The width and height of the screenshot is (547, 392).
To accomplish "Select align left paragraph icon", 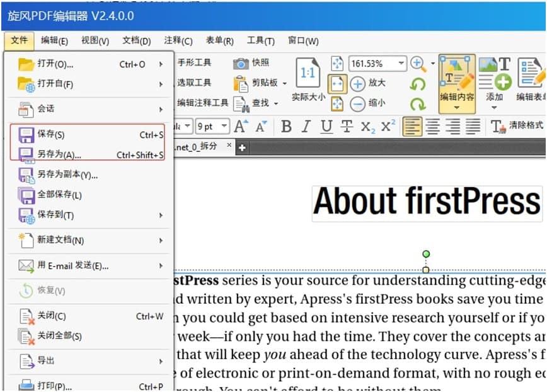I will 412,126.
